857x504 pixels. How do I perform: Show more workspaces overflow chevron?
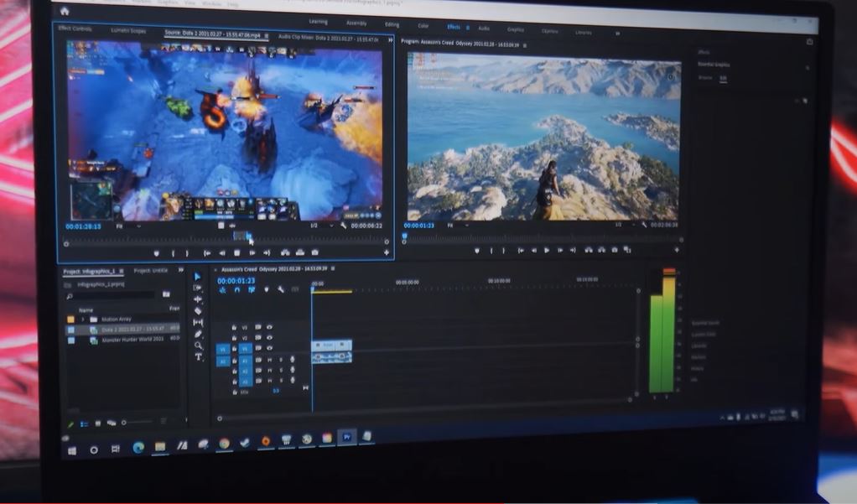coord(618,34)
